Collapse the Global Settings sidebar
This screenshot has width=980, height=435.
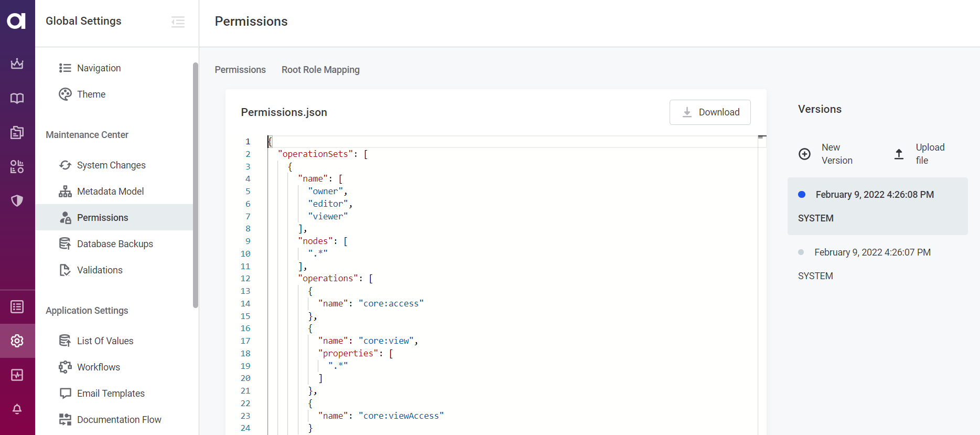coord(178,22)
